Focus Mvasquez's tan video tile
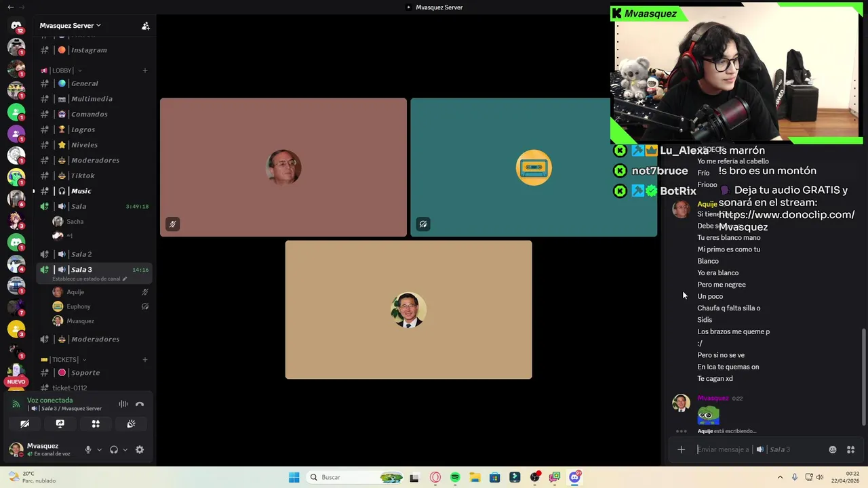868x488 pixels. 408,310
